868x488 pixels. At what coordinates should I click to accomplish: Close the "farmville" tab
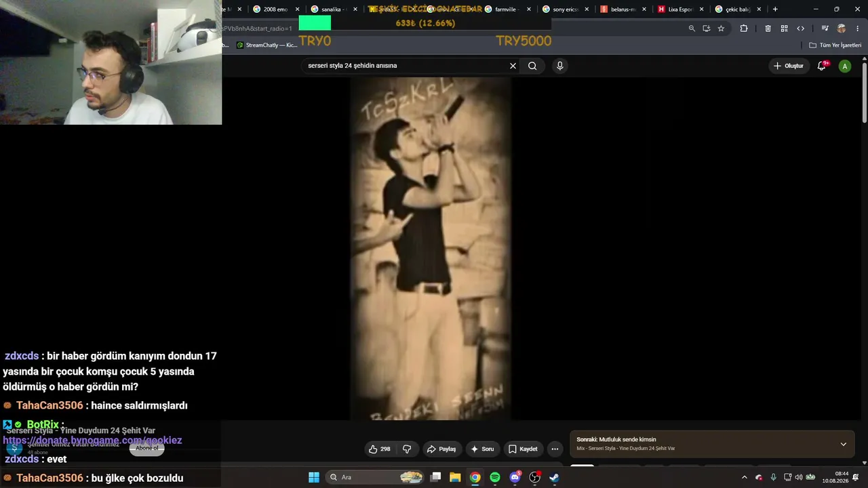tap(528, 9)
